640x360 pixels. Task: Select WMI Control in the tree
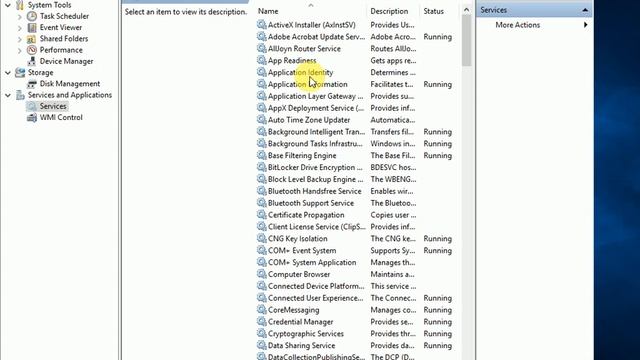[x=61, y=118]
